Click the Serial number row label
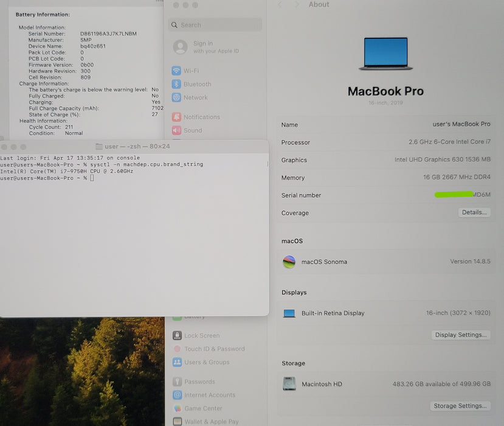This screenshot has width=504, height=426. [x=301, y=195]
